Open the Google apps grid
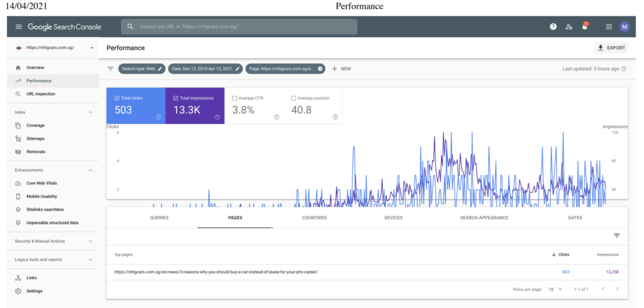Viewport: 644px width, 308px height. tap(608, 26)
